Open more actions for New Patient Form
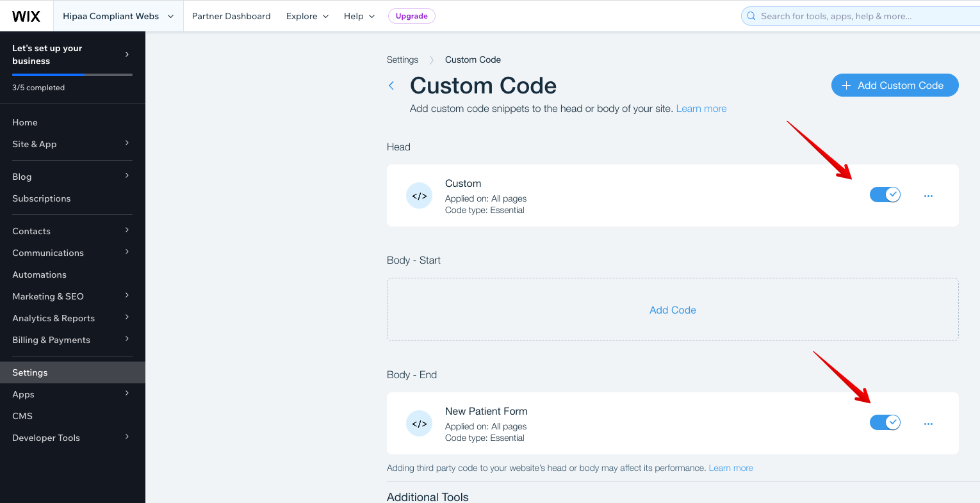 coord(928,424)
